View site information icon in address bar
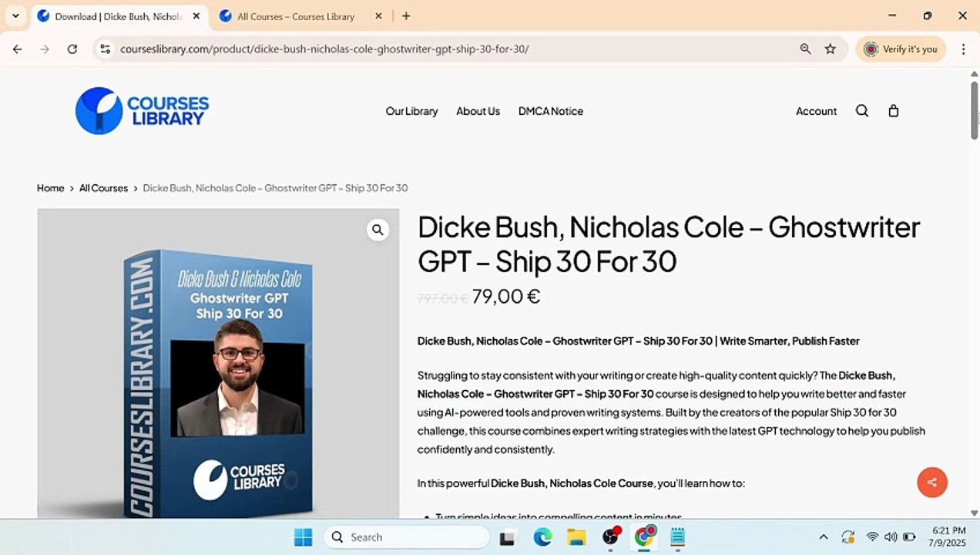Viewport: 980px width, 555px height. click(106, 49)
